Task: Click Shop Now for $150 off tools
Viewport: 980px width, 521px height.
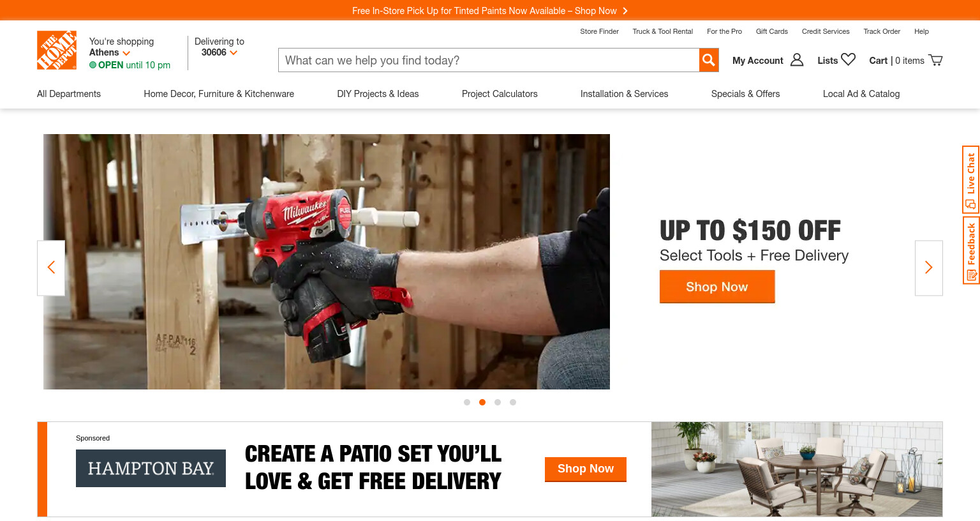Action: (717, 287)
